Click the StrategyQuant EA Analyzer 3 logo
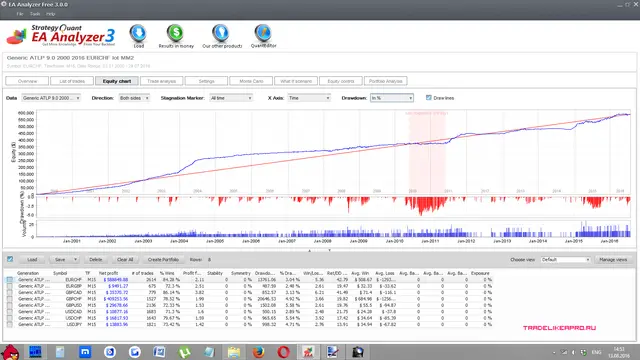 click(61, 35)
